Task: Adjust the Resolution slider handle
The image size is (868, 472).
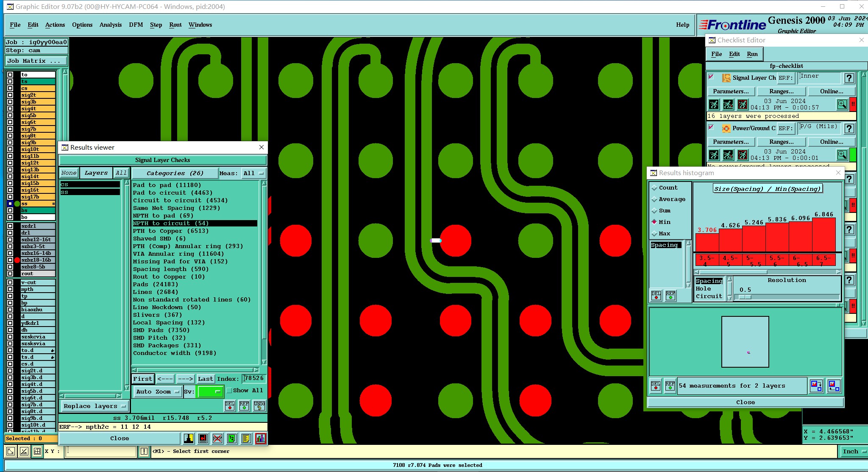Action: tap(745, 297)
